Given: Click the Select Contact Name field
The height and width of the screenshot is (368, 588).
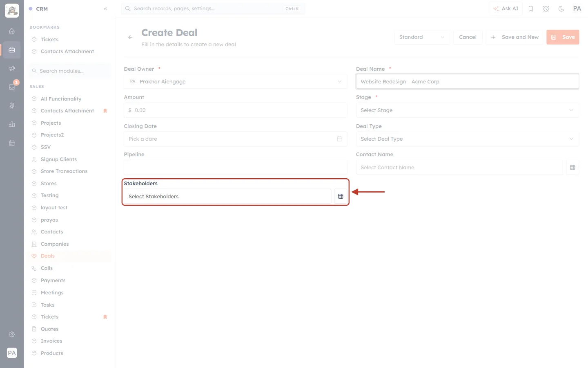Looking at the screenshot, I should click(459, 167).
